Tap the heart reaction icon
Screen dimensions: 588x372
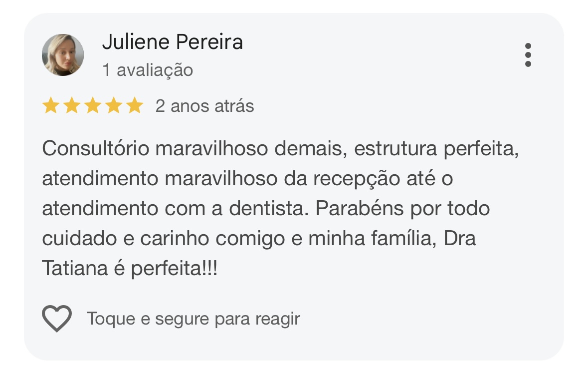(x=57, y=318)
